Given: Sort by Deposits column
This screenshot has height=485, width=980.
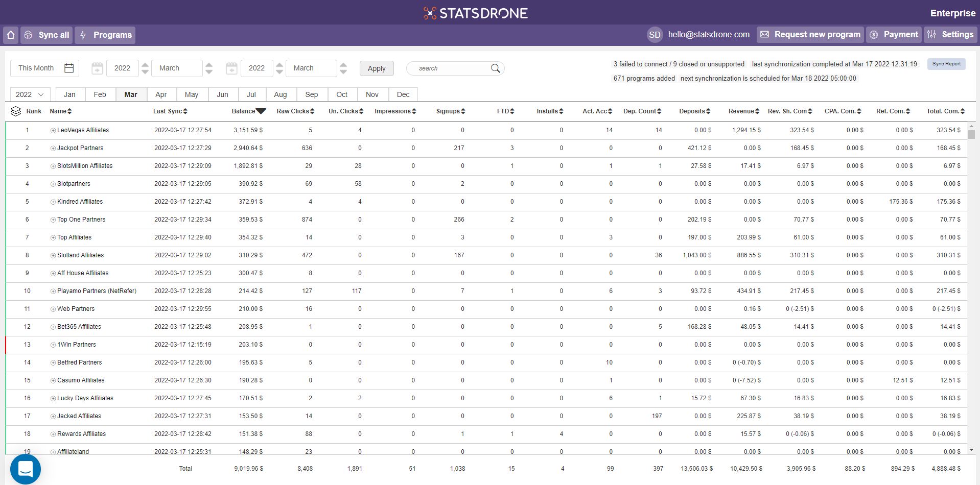Looking at the screenshot, I should point(695,111).
